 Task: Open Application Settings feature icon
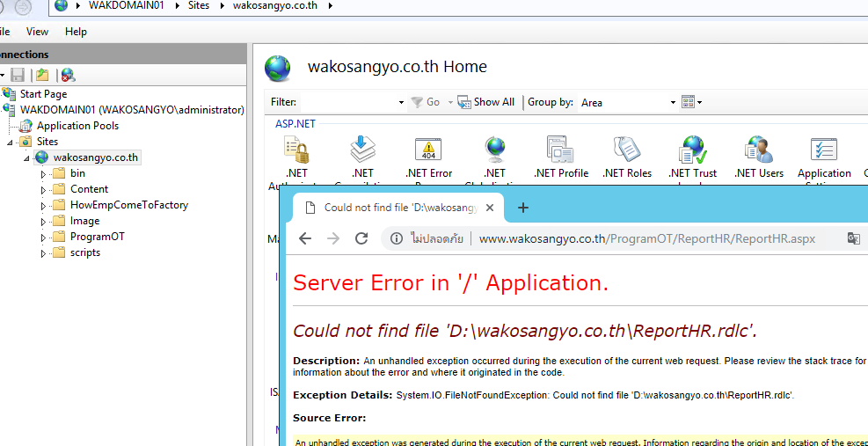tap(824, 149)
